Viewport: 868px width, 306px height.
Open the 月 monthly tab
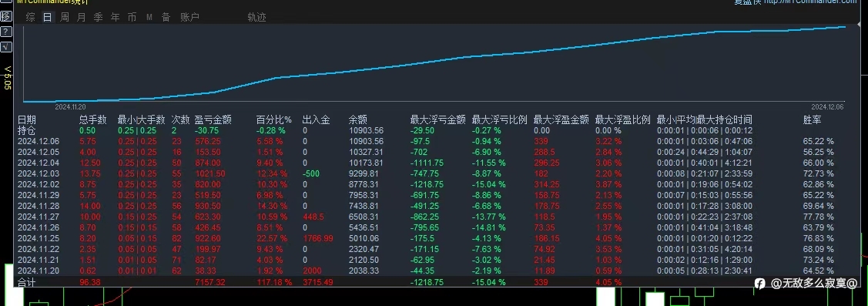coord(82,17)
